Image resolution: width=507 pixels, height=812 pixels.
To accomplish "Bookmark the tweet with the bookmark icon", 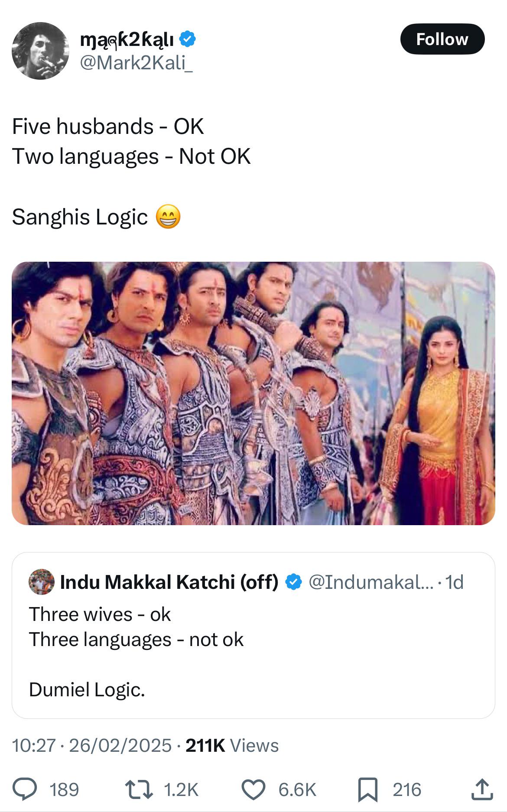I will tap(367, 789).
